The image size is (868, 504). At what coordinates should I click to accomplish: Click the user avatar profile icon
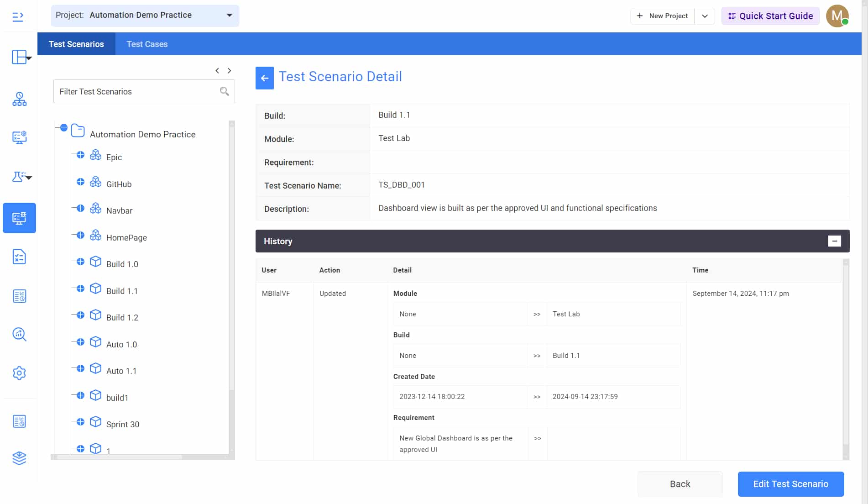(x=837, y=16)
